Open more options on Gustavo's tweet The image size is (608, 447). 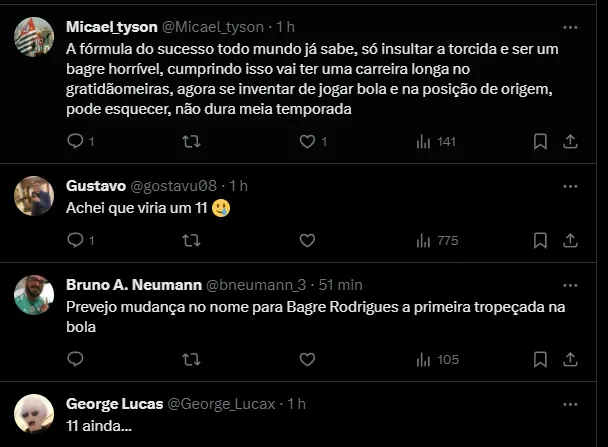(x=570, y=186)
